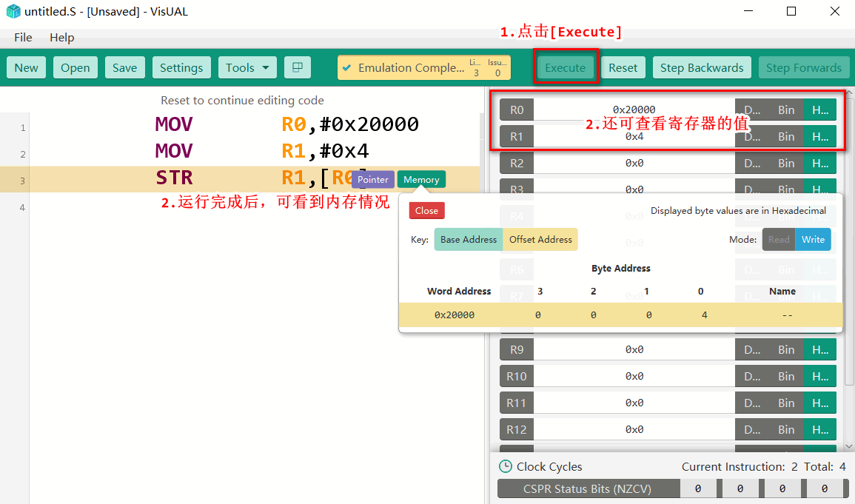This screenshot has width=855, height=504.
Task: Click the Execute button
Action: tap(566, 67)
